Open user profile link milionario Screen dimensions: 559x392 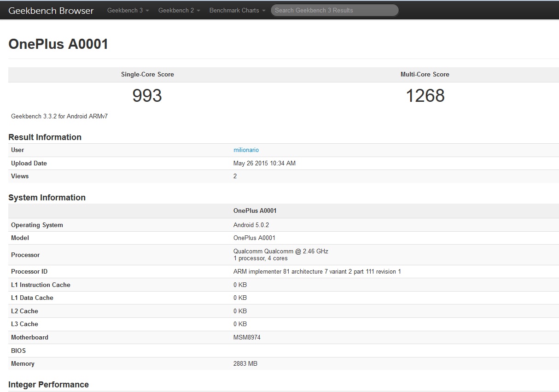(x=246, y=150)
